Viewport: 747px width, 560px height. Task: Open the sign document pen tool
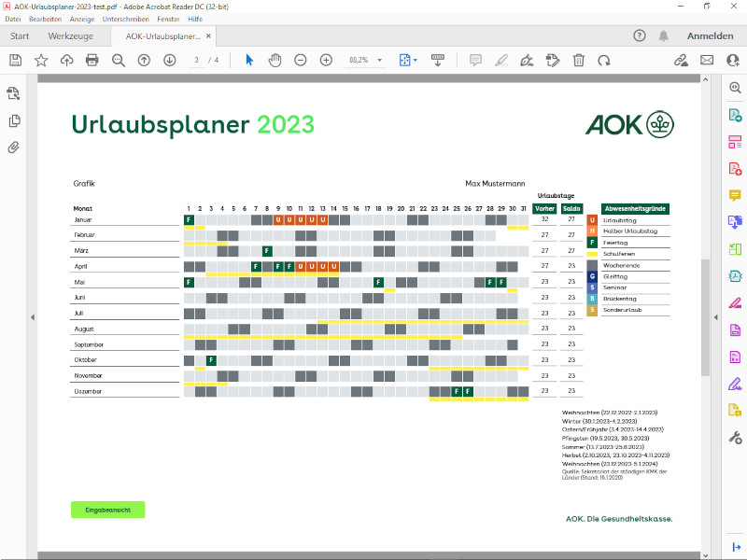click(x=527, y=60)
